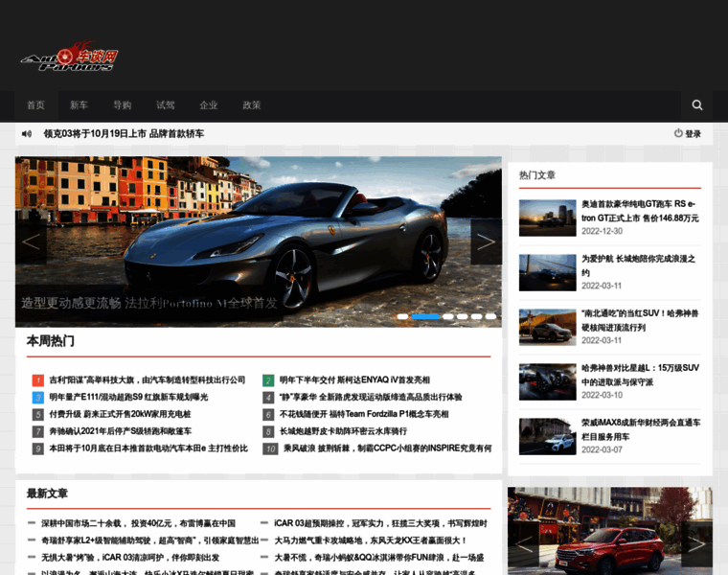
Task: Click the 热门文章 section heading
Action: (x=537, y=175)
